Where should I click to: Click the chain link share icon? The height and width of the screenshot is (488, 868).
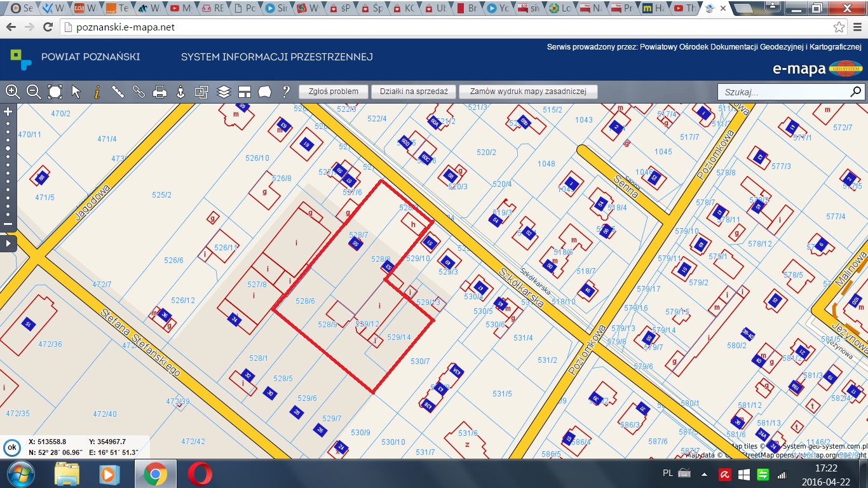point(139,91)
